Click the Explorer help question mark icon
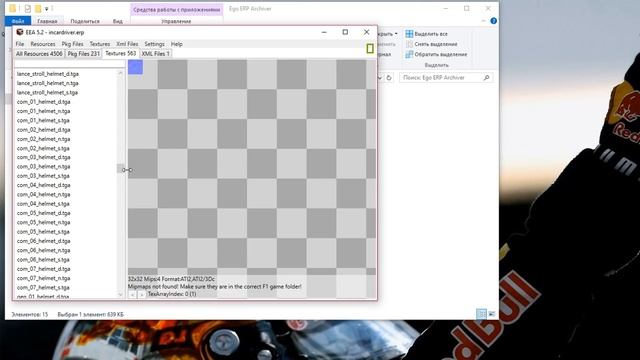This screenshot has width=640, height=360. click(493, 21)
